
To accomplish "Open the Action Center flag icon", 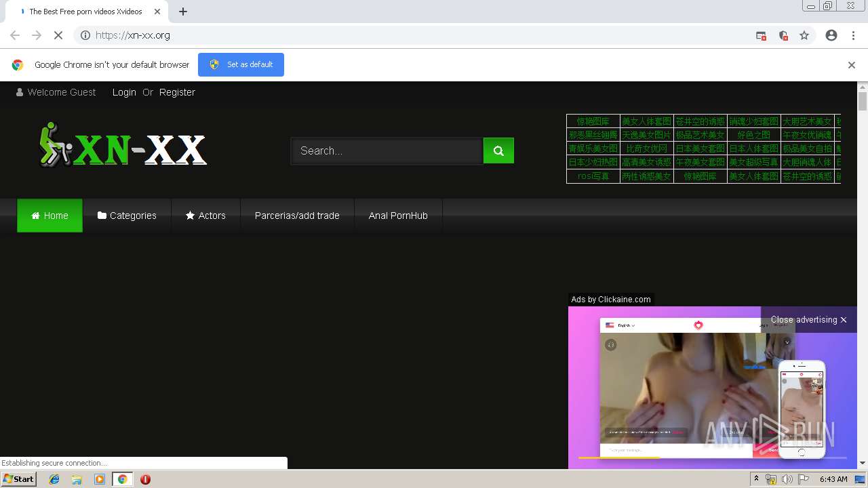I will 804,479.
